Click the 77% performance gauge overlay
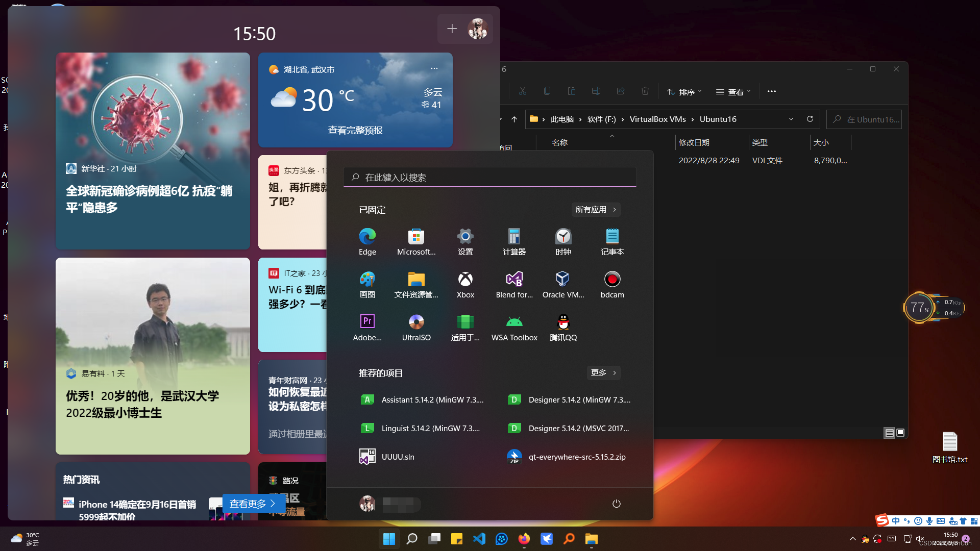The image size is (980, 551). coord(919,307)
